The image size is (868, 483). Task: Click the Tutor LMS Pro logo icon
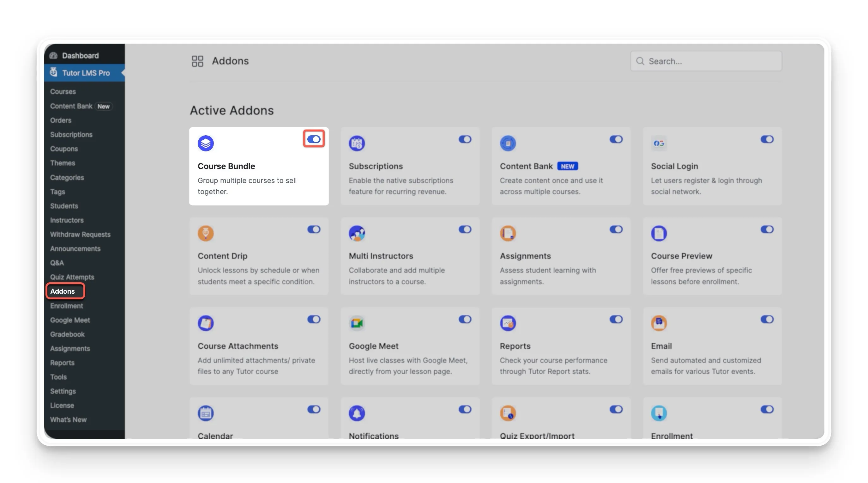[53, 72]
